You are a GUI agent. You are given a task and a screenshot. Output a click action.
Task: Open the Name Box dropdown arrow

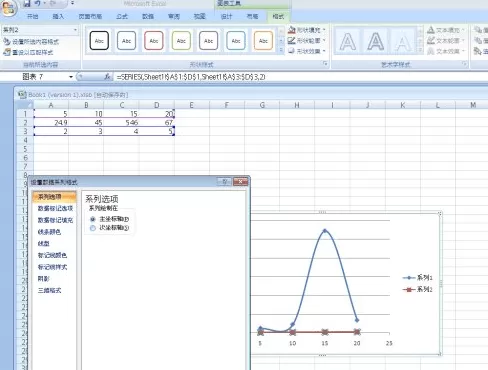pos(71,77)
